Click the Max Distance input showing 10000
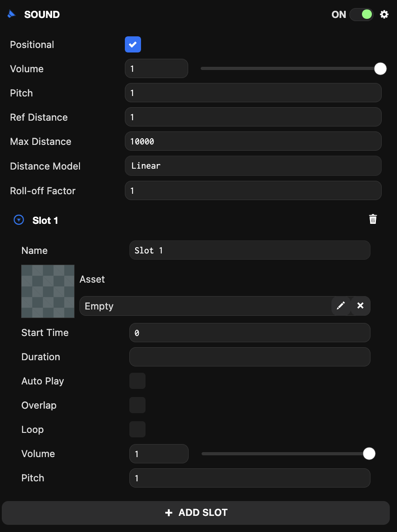This screenshot has height=532, width=397. coord(253,141)
